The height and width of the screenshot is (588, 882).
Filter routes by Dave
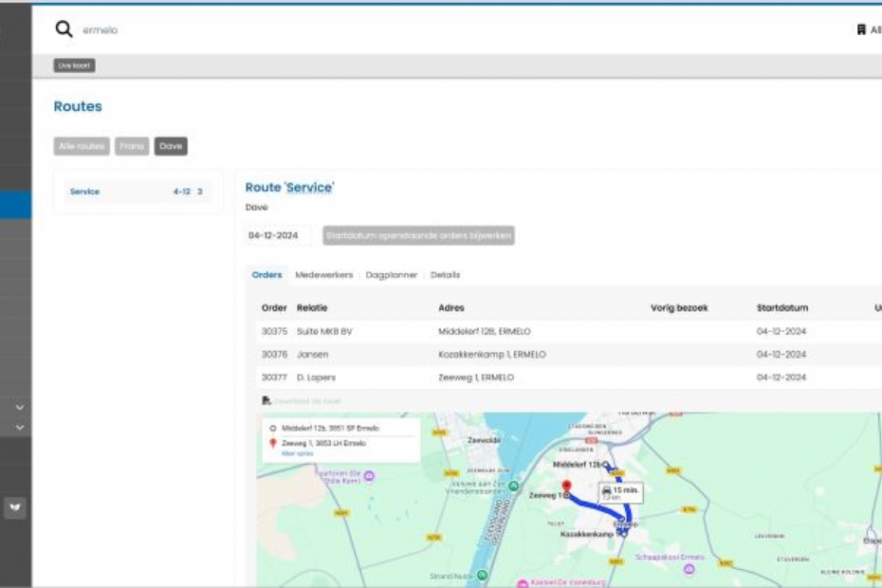click(x=171, y=146)
